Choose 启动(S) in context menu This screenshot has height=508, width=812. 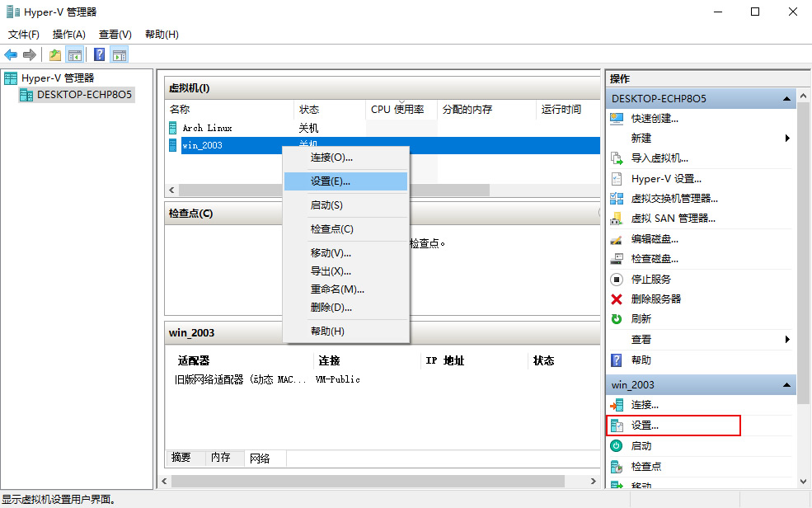pyautogui.click(x=346, y=205)
